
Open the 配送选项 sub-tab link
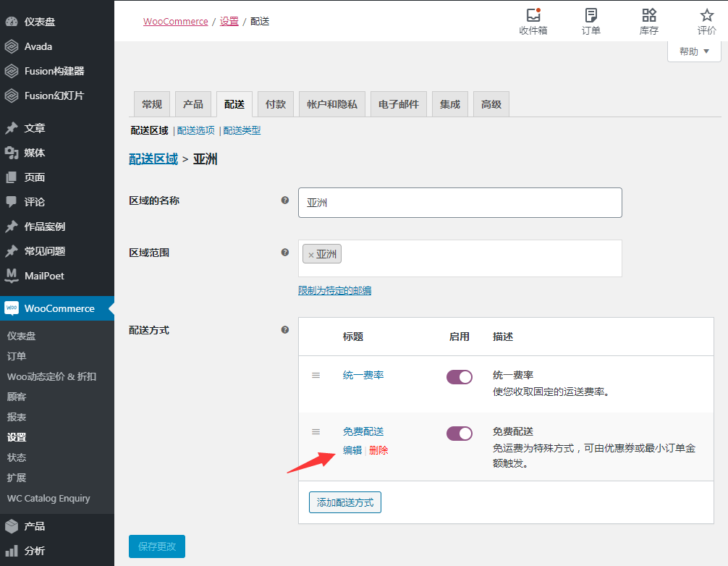tap(196, 130)
